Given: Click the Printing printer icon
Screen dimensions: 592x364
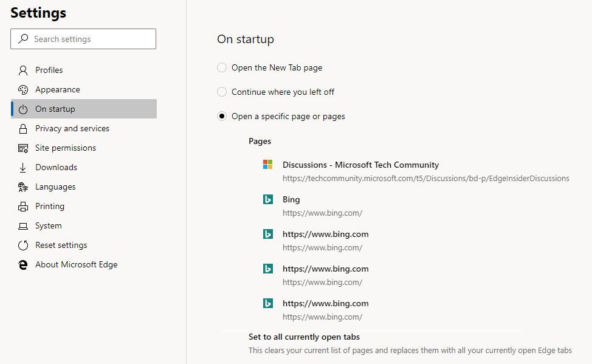Looking at the screenshot, I should (23, 207).
